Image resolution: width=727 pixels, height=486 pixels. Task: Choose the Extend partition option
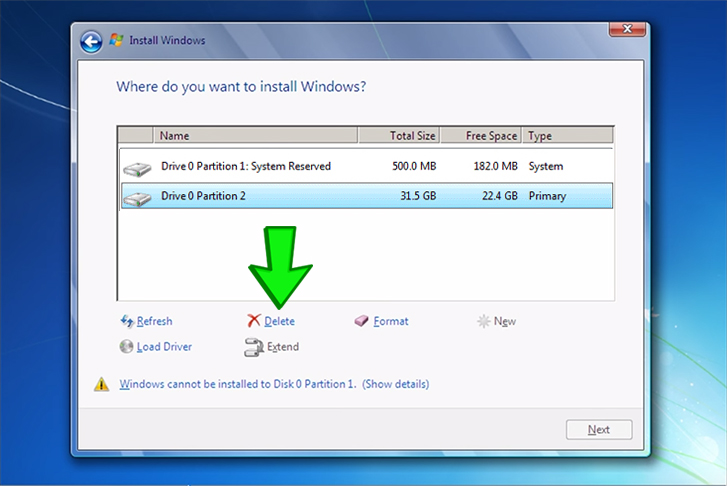pos(283,346)
